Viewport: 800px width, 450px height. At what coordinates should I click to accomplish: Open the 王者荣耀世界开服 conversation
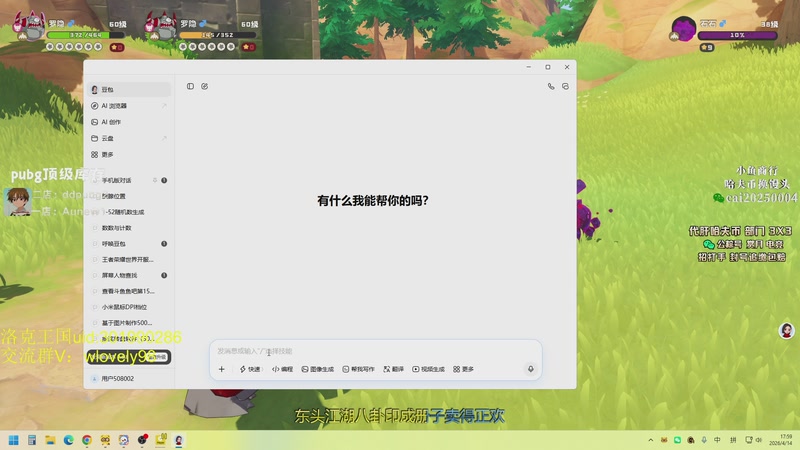(129, 259)
